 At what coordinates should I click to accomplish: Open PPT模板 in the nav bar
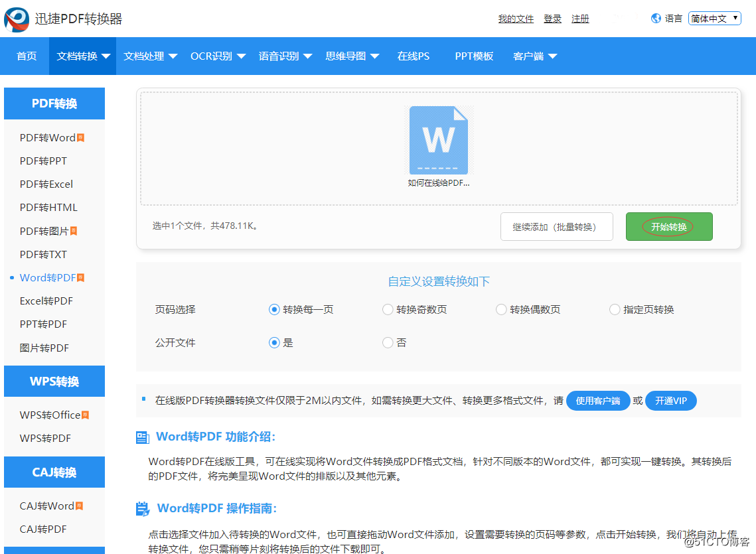click(x=474, y=56)
